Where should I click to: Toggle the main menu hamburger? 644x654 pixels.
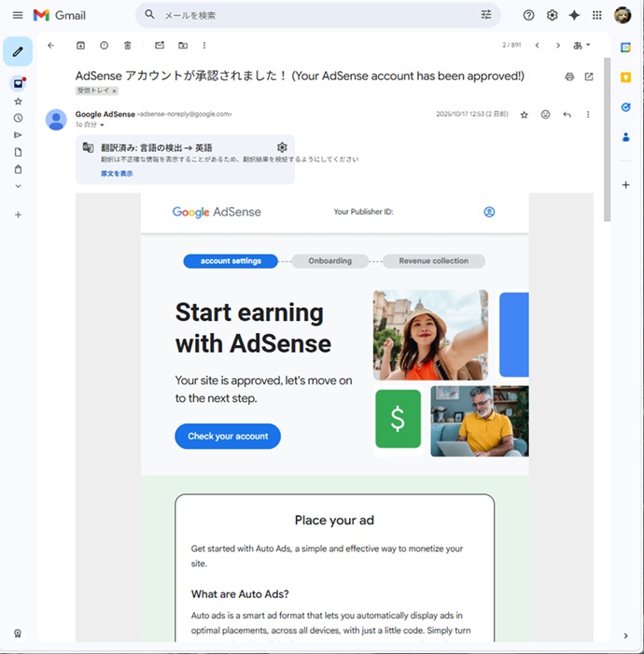pyautogui.click(x=17, y=15)
